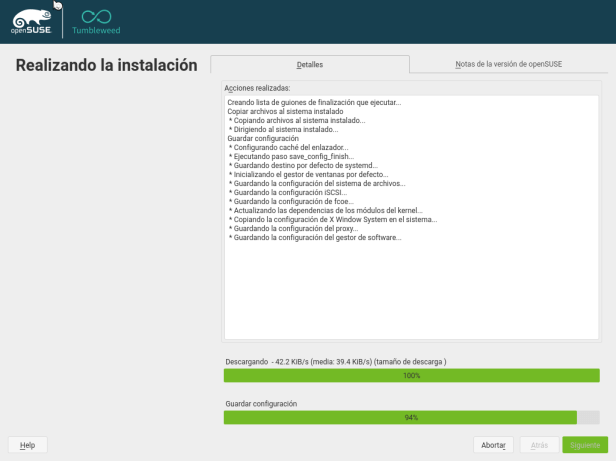Image resolution: width=616 pixels, height=461 pixels.
Task: Click 'Guardar configuración' label above progress bar
Action: point(261,404)
